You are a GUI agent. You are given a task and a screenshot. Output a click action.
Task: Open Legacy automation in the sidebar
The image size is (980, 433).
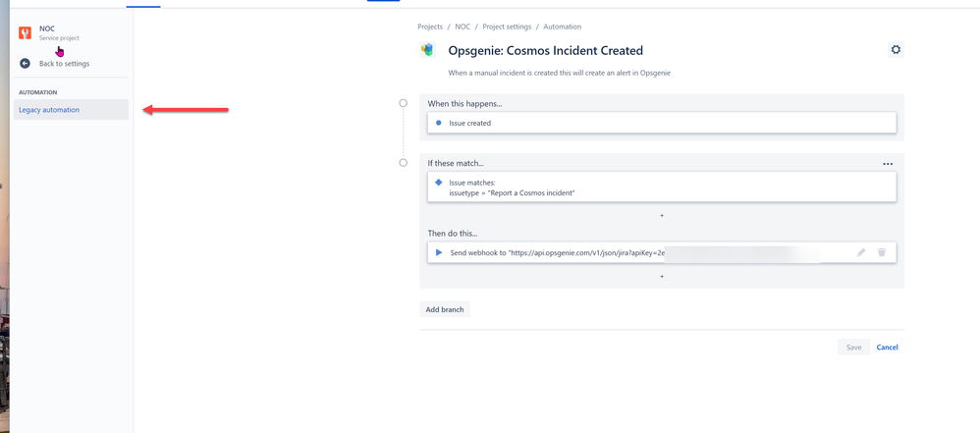point(72,110)
